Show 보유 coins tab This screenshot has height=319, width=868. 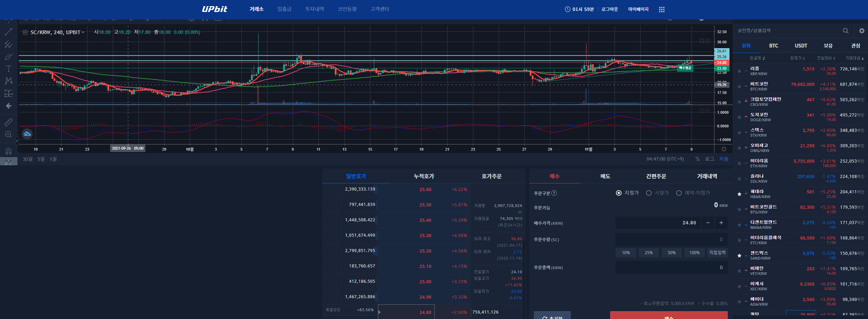point(828,46)
